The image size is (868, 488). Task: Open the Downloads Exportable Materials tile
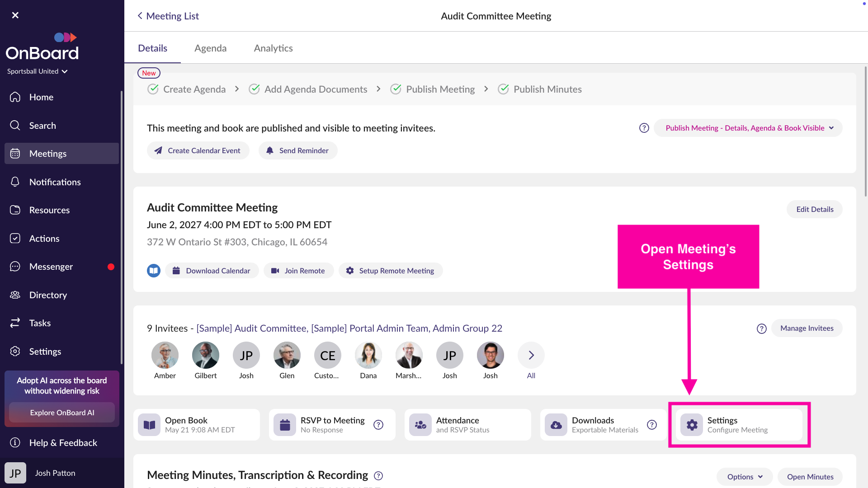(603, 425)
